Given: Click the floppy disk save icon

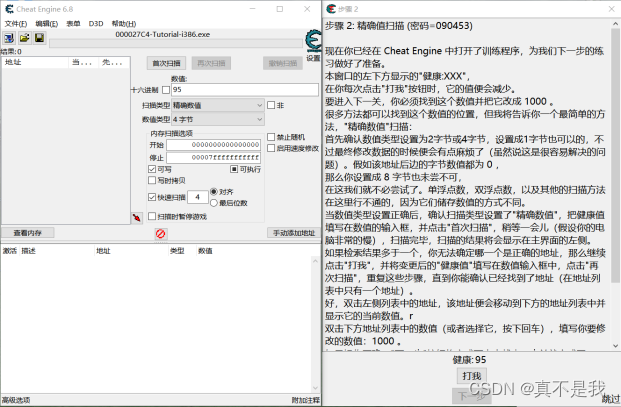Looking at the screenshot, I should click(x=39, y=38).
